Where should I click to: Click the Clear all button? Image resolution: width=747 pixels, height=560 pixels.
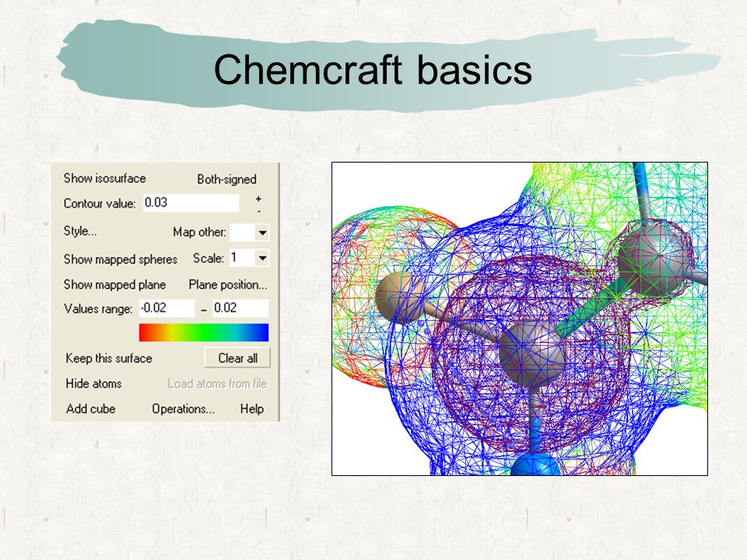(x=237, y=358)
